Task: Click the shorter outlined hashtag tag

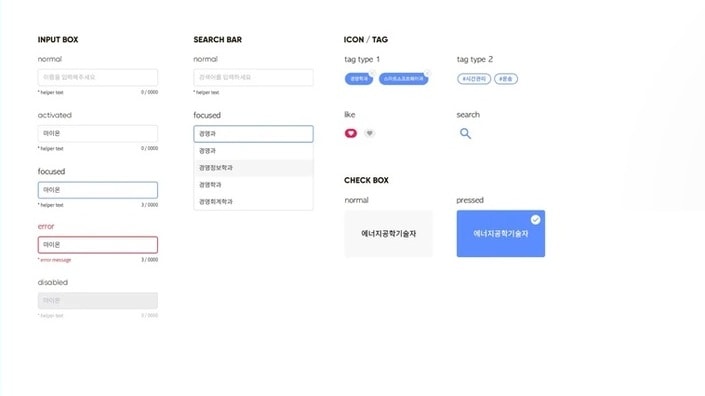Action: pyautogui.click(x=506, y=79)
